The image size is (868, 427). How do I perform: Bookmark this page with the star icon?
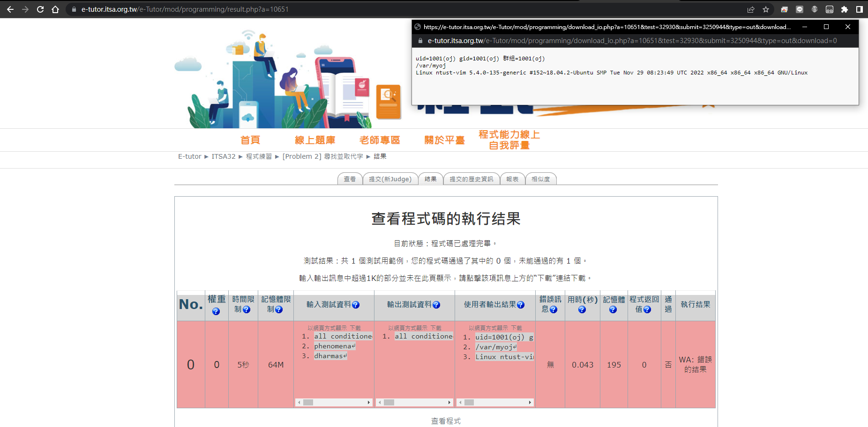766,9
